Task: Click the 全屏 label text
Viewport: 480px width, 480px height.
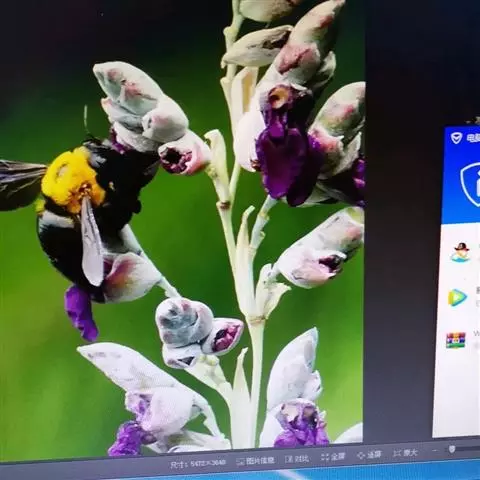Action: pyautogui.click(x=338, y=457)
